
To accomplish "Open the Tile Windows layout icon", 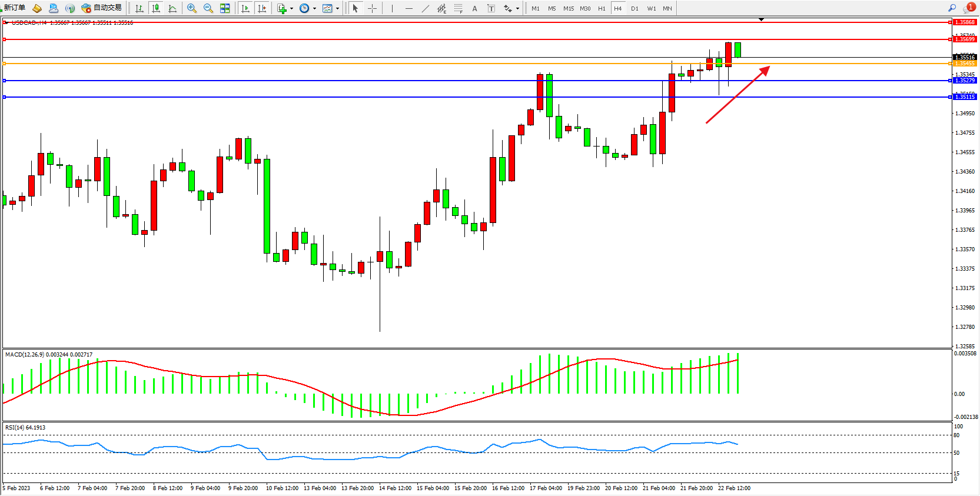I will (225, 8).
